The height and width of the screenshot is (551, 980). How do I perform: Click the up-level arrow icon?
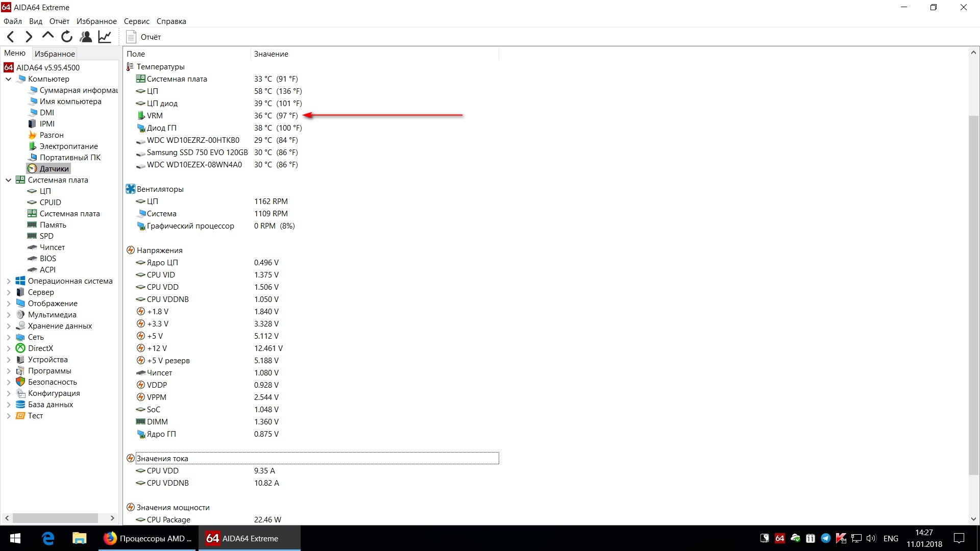[x=48, y=36]
